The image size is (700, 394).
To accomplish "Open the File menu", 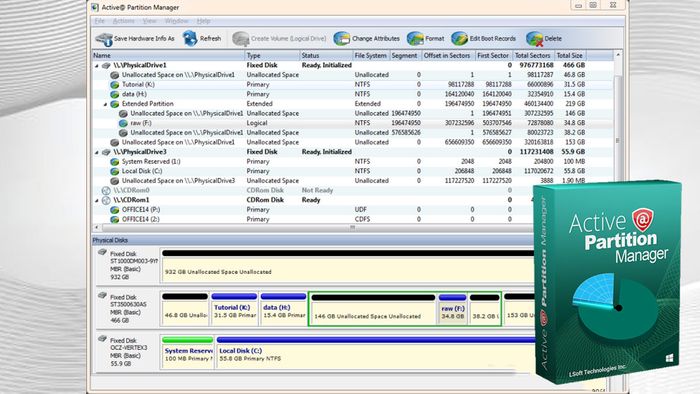I will (x=100, y=21).
